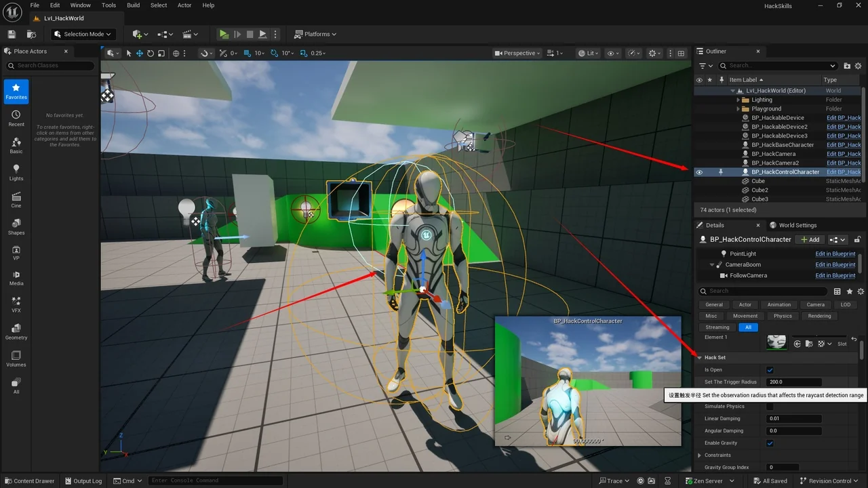Select the Shapes category icon
This screenshot has height=488, width=868.
coord(16,226)
